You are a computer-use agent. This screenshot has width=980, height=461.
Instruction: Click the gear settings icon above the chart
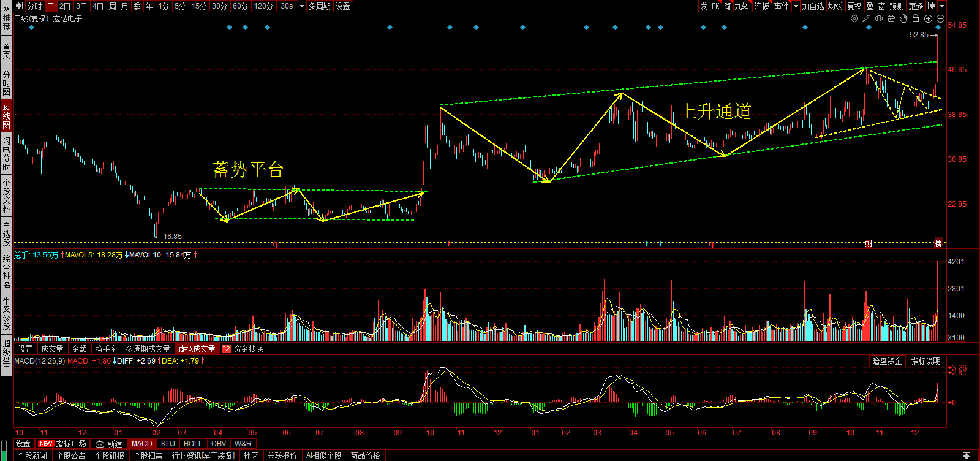(x=854, y=18)
